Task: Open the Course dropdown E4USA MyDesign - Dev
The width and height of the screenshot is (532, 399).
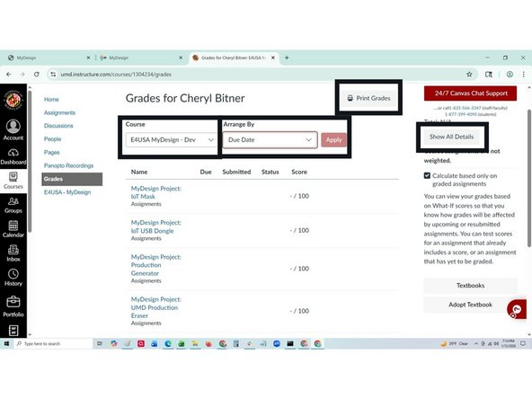Action: [x=171, y=140]
